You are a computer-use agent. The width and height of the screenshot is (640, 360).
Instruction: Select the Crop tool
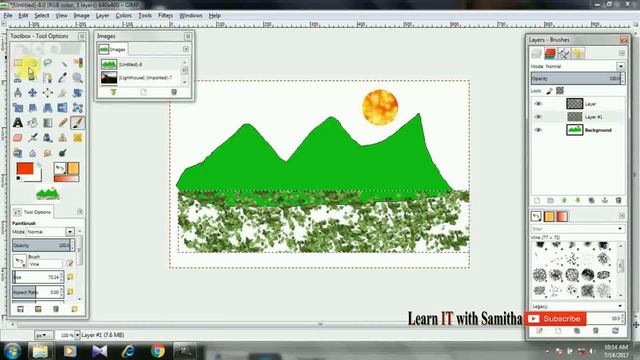[63, 93]
